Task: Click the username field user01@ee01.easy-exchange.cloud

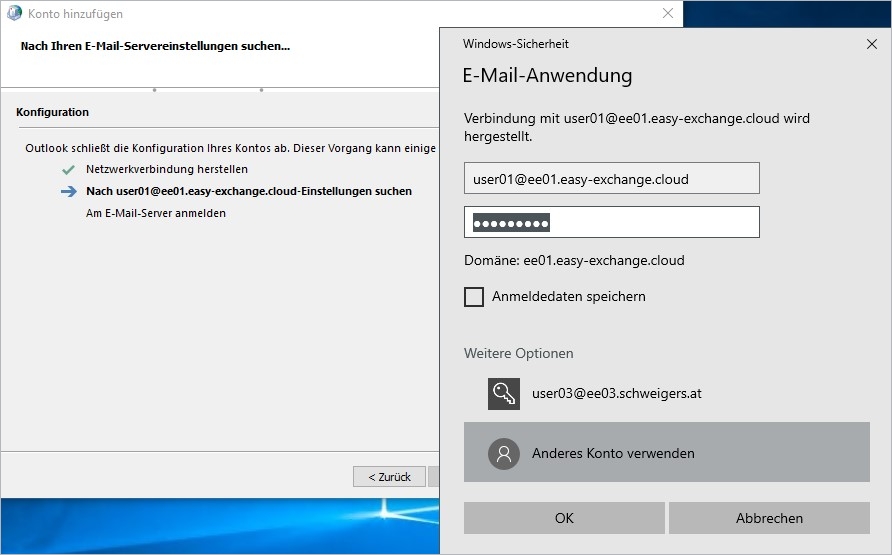Action: pos(612,178)
